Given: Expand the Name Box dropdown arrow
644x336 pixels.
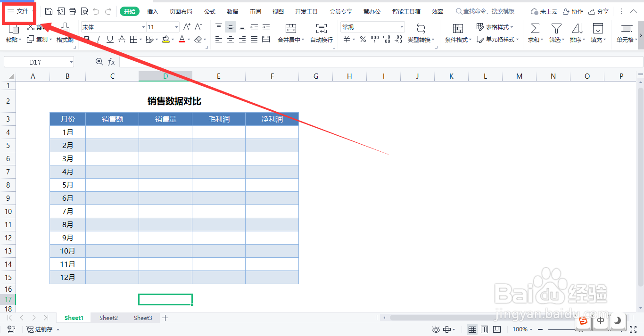Looking at the screenshot, I should click(x=71, y=62).
